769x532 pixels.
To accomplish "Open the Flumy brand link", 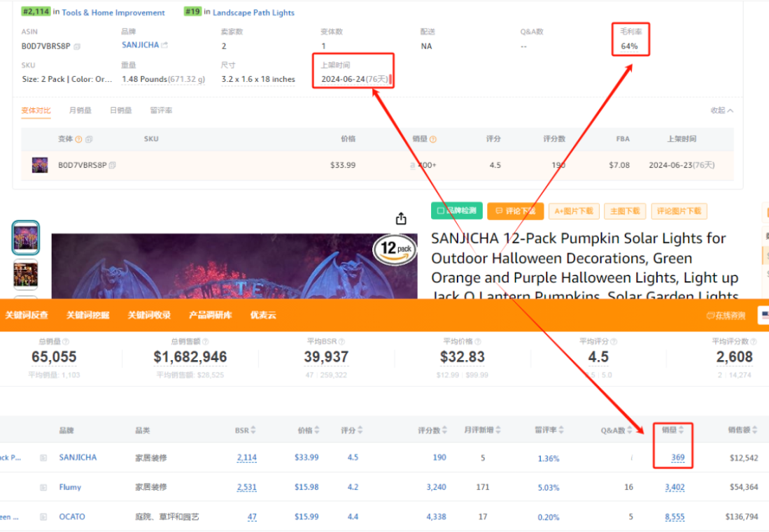I will tap(70, 487).
